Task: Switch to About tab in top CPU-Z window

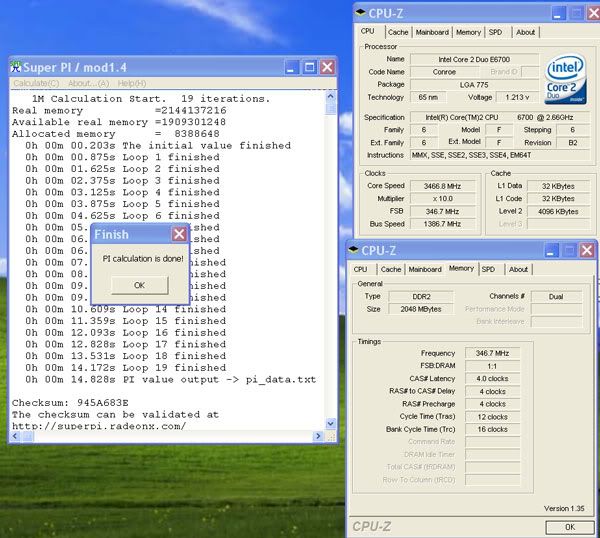Action: [525, 32]
